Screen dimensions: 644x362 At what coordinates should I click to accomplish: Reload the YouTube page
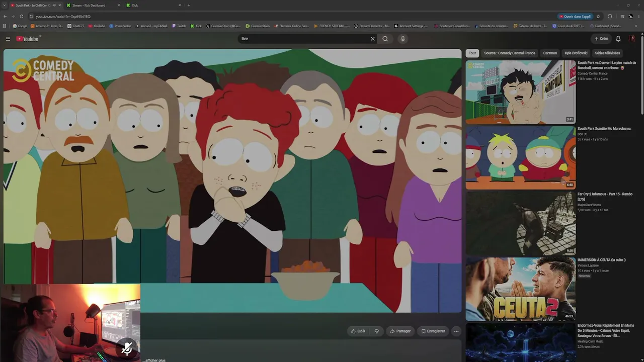click(21, 16)
